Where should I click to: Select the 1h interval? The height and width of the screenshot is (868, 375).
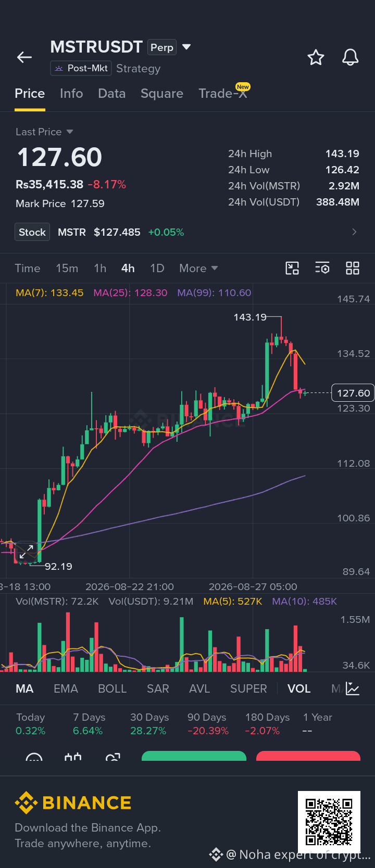(x=100, y=268)
